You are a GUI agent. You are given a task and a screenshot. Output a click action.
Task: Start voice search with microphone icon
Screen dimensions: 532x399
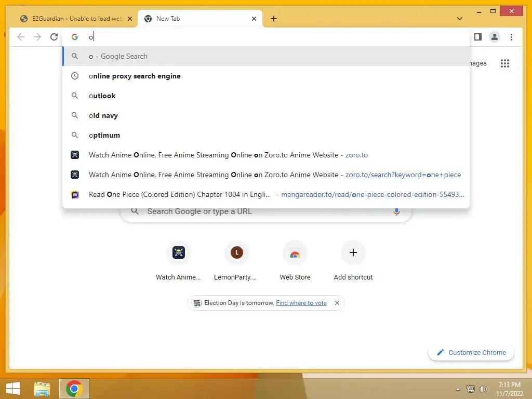tap(396, 212)
